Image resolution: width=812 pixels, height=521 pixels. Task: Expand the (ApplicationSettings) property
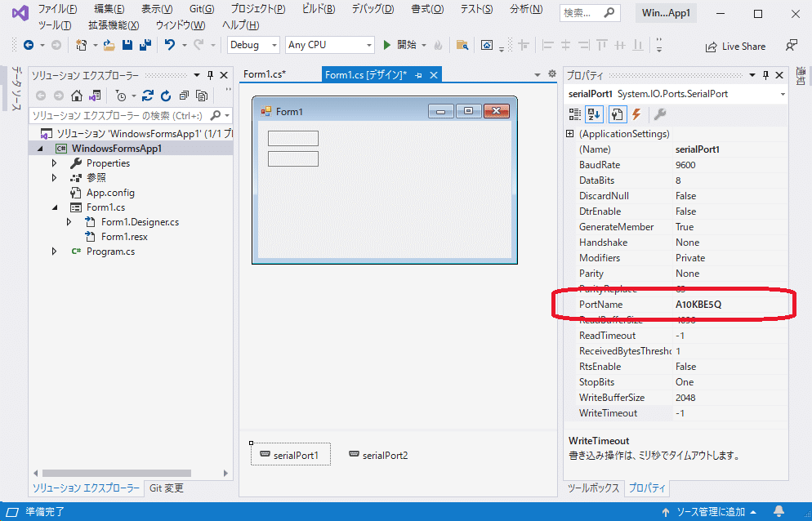[570, 134]
